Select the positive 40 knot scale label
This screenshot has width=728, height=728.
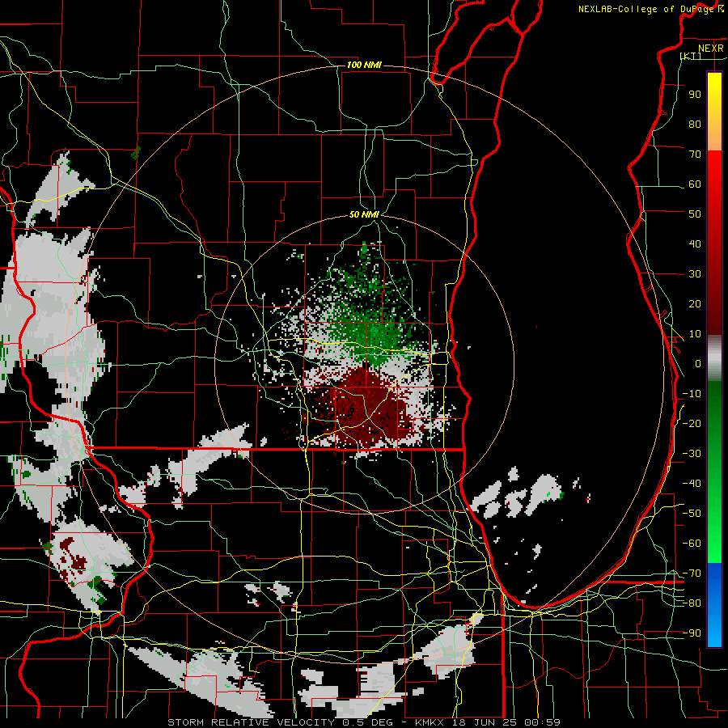(x=695, y=244)
